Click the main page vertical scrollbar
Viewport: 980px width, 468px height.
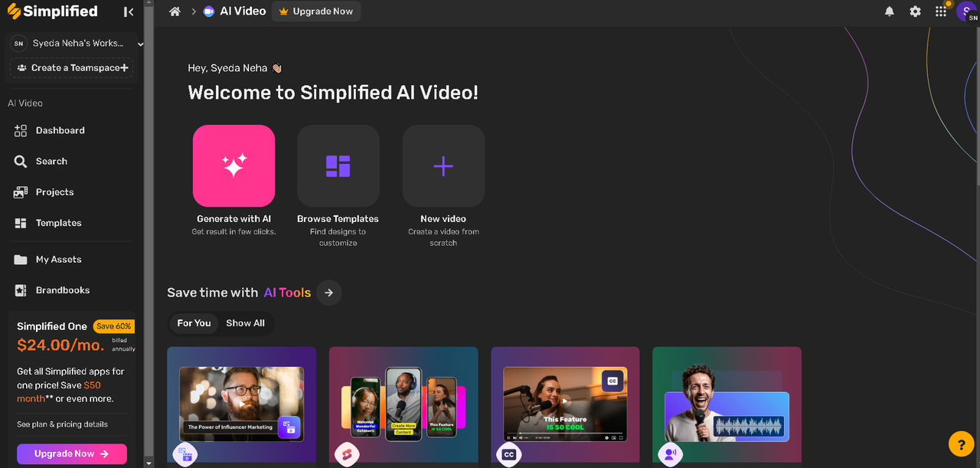pyautogui.click(x=977, y=107)
